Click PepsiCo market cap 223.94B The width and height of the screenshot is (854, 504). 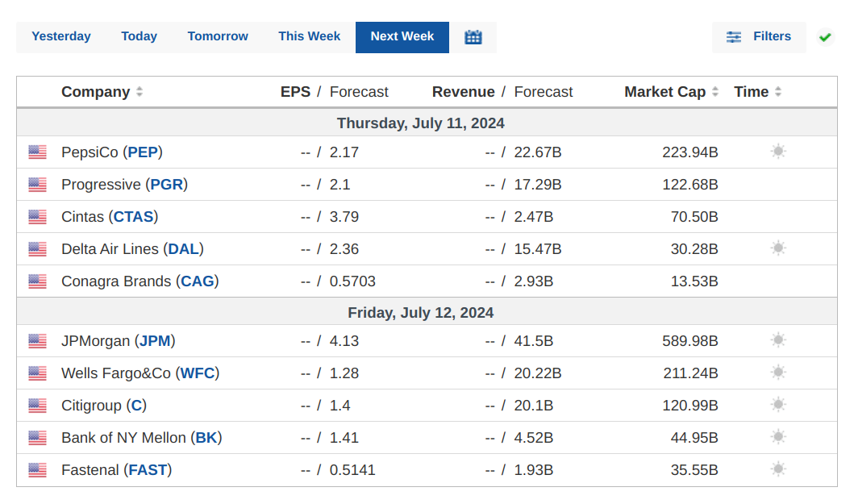point(690,152)
